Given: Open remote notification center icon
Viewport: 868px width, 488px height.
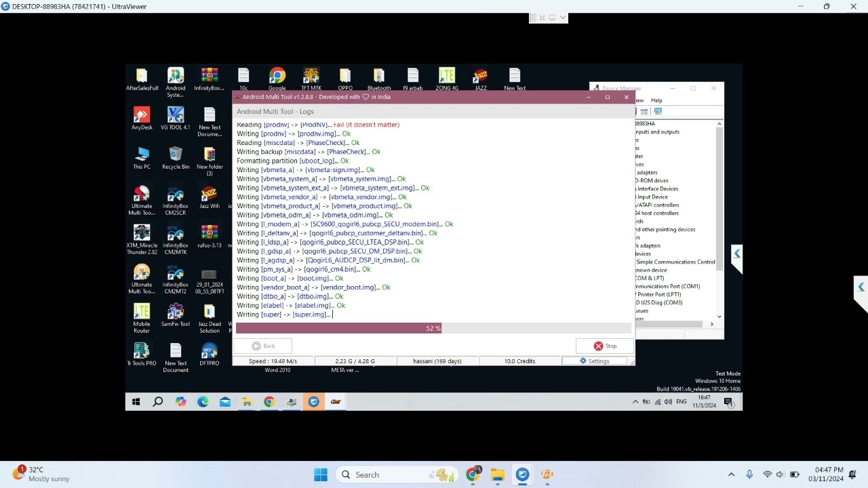Looking at the screenshot, I should pyautogui.click(x=729, y=402).
